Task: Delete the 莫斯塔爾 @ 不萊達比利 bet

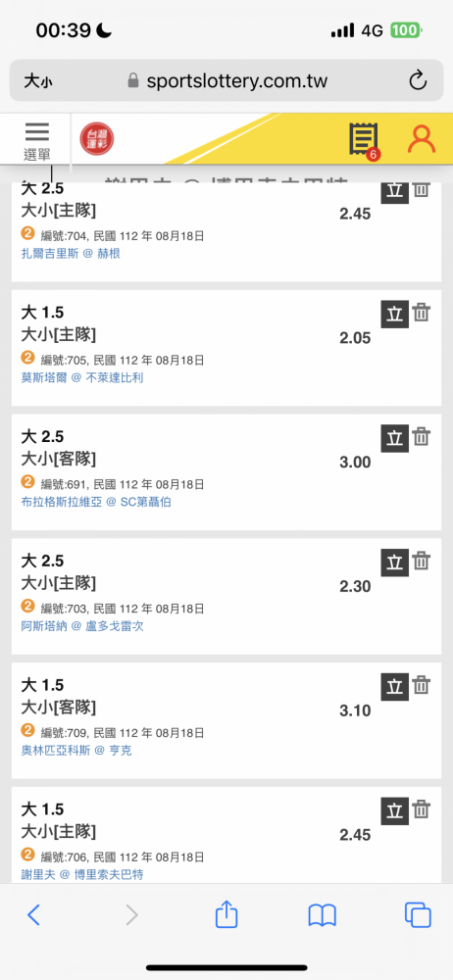Action: (422, 312)
